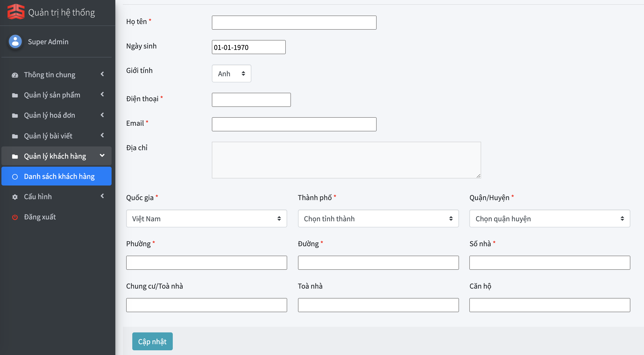Click the Địa chỉ textarea resize handle
644x355 pixels.
point(478,176)
